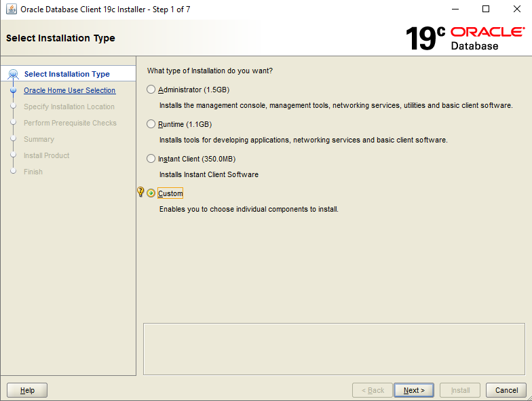Open the Help button
This screenshot has width=532, height=401.
[27, 390]
